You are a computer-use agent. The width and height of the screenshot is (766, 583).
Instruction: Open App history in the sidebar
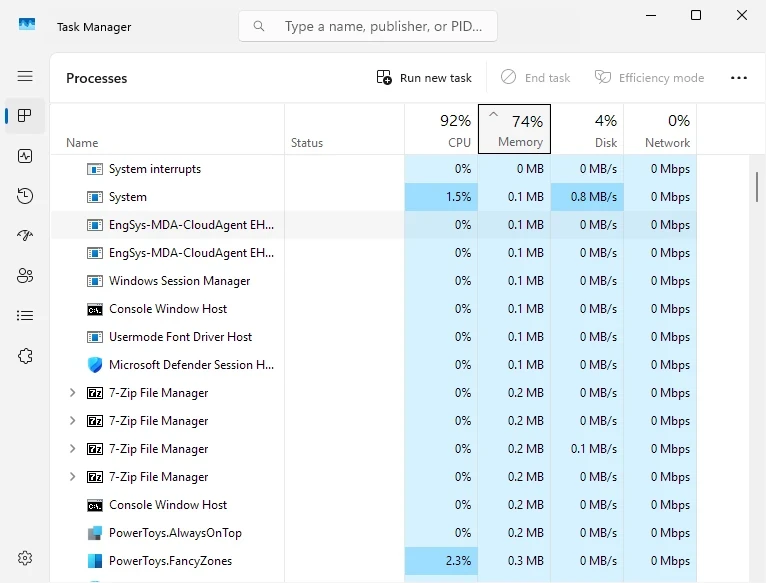pos(25,196)
